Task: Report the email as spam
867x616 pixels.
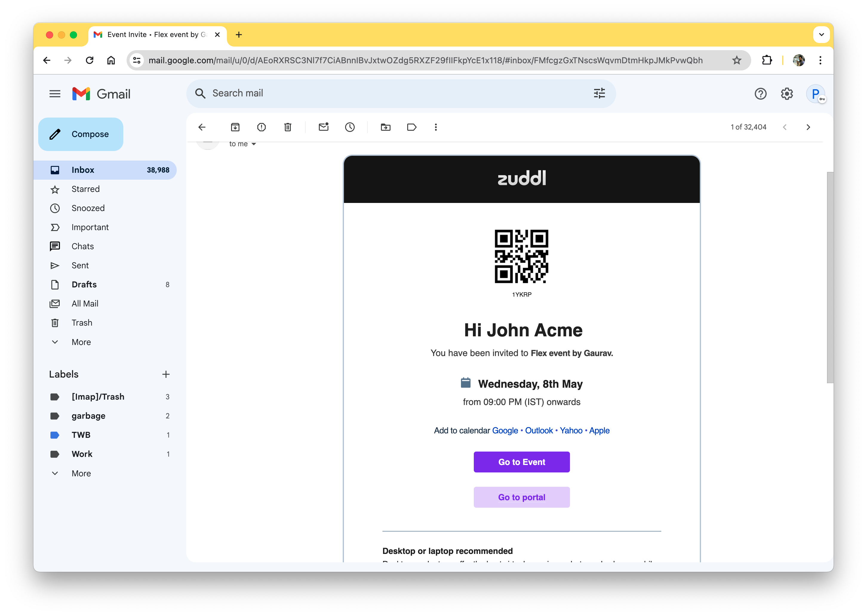Action: coord(262,127)
